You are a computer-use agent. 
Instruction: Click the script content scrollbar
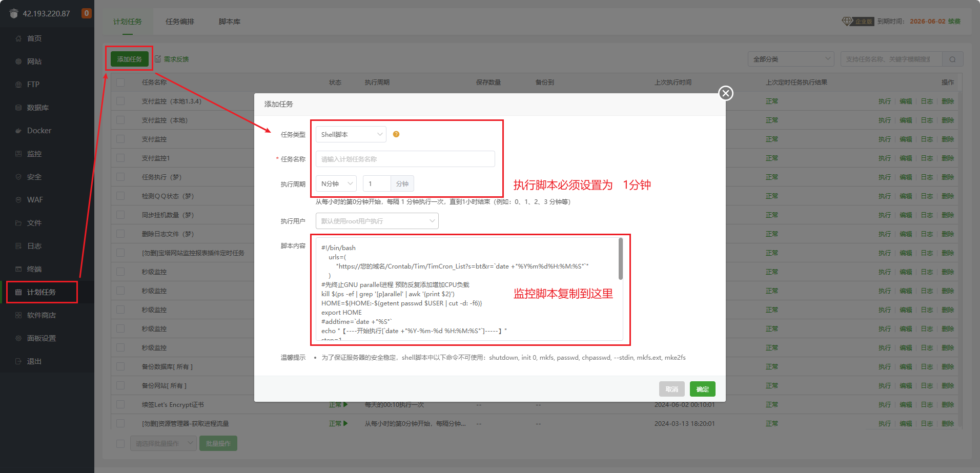[x=621, y=259]
